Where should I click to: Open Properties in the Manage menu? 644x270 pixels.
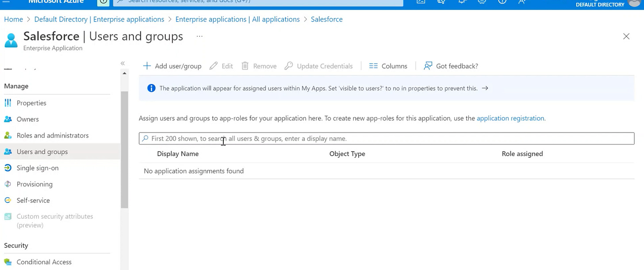[x=31, y=103]
